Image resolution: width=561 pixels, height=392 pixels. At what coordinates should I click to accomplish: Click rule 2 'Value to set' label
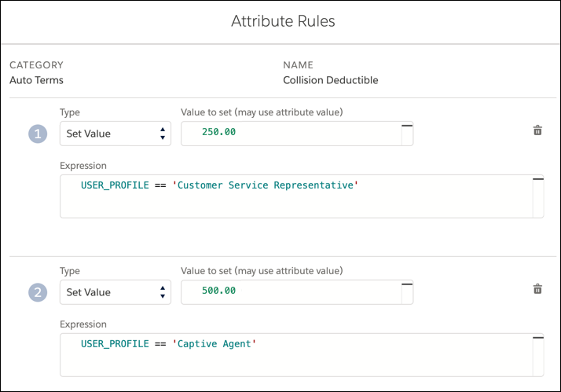pos(262,271)
